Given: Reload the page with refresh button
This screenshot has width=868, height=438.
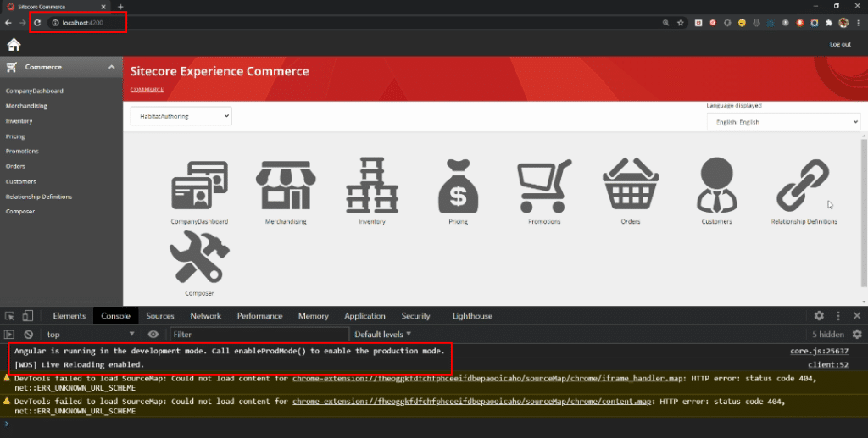Looking at the screenshot, I should (37, 23).
